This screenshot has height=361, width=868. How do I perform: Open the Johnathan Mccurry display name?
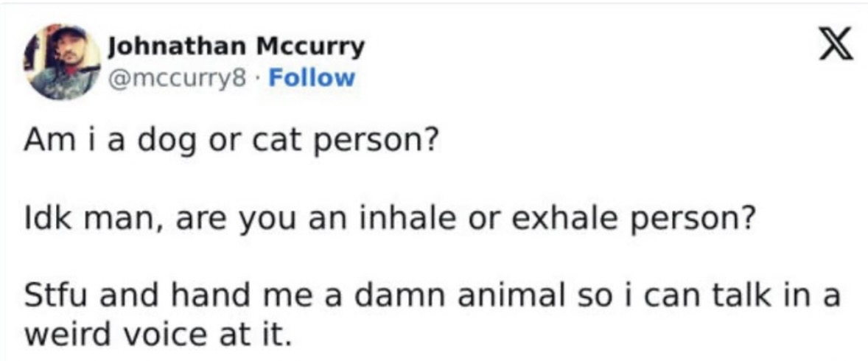pos(236,47)
